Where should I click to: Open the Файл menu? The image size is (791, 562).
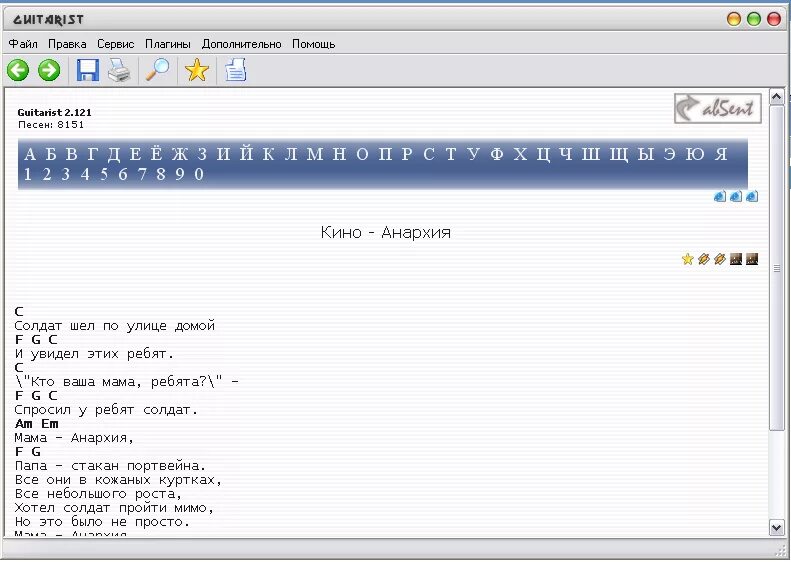pyautogui.click(x=23, y=44)
